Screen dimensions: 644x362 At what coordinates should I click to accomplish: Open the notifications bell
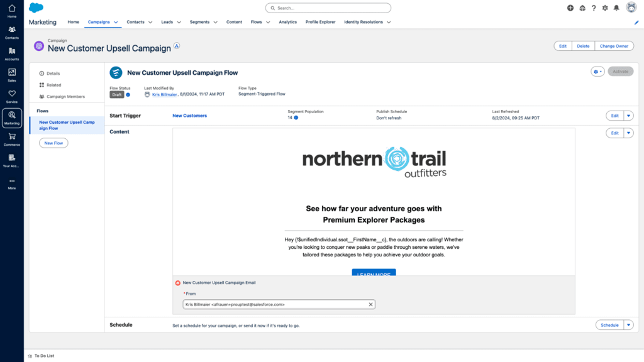616,8
